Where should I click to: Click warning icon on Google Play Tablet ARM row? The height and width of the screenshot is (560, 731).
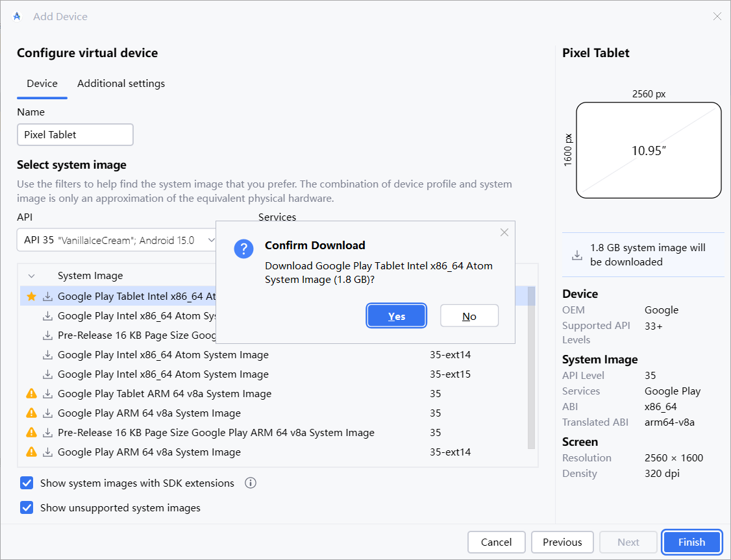tap(31, 394)
